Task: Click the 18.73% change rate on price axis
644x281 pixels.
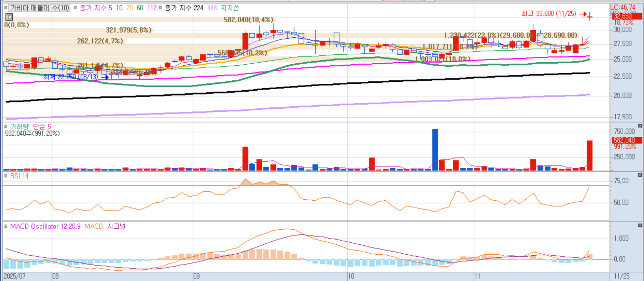Action: pyautogui.click(x=624, y=22)
